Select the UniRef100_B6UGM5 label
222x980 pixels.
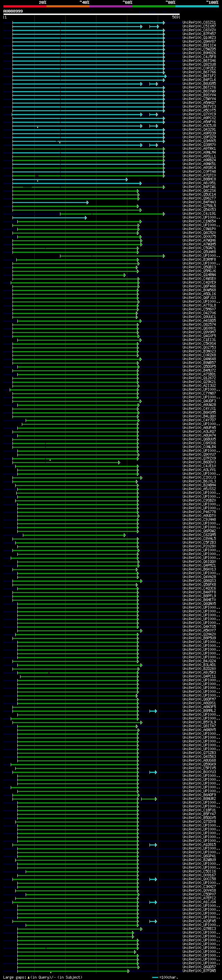[199, 84]
